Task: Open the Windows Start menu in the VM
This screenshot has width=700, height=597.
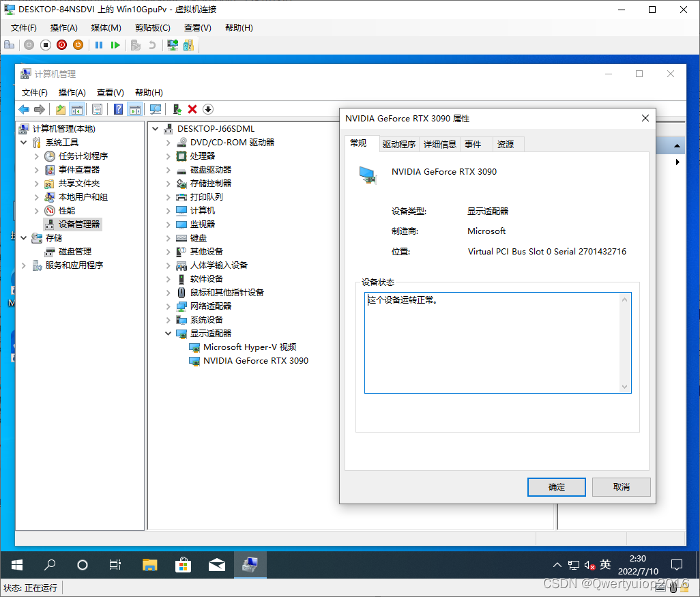Action: 17,566
